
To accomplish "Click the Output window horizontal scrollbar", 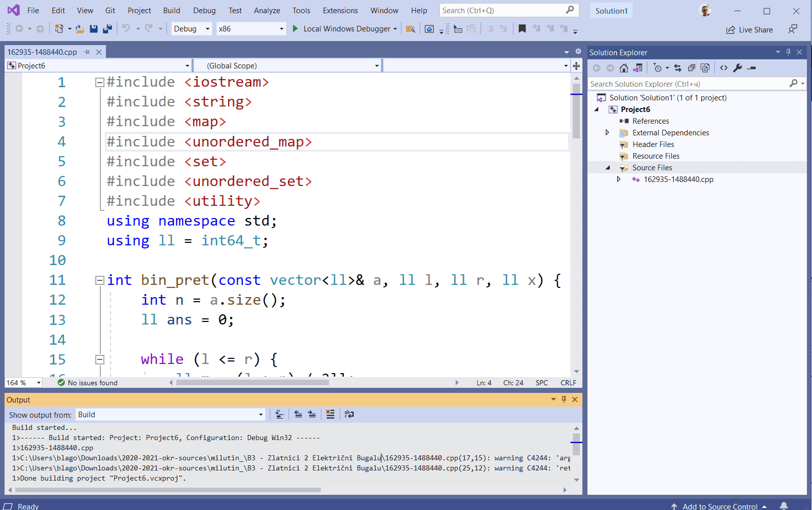I will pyautogui.click(x=290, y=490).
